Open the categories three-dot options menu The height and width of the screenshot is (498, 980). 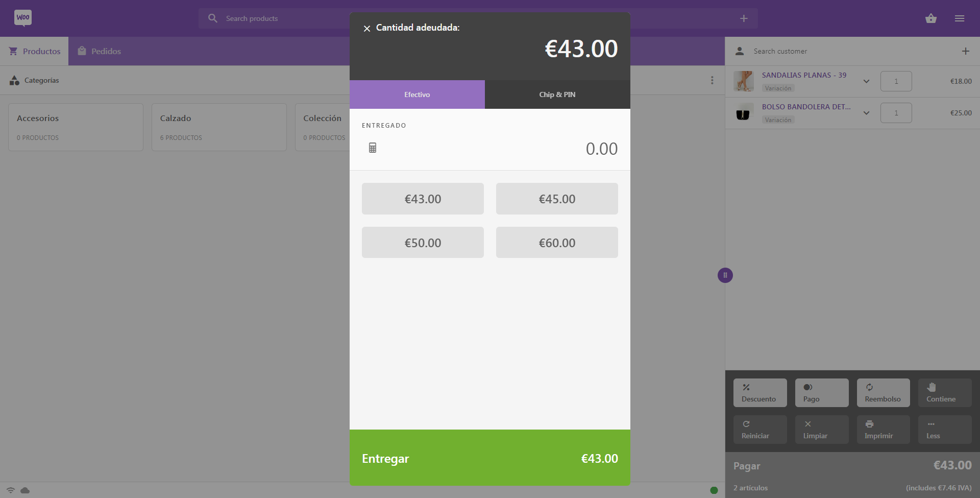point(712,80)
